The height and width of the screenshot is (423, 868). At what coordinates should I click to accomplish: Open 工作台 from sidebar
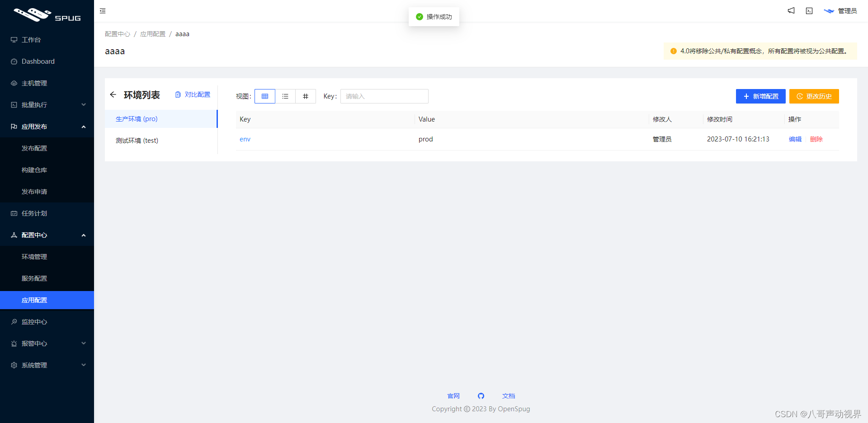point(47,40)
